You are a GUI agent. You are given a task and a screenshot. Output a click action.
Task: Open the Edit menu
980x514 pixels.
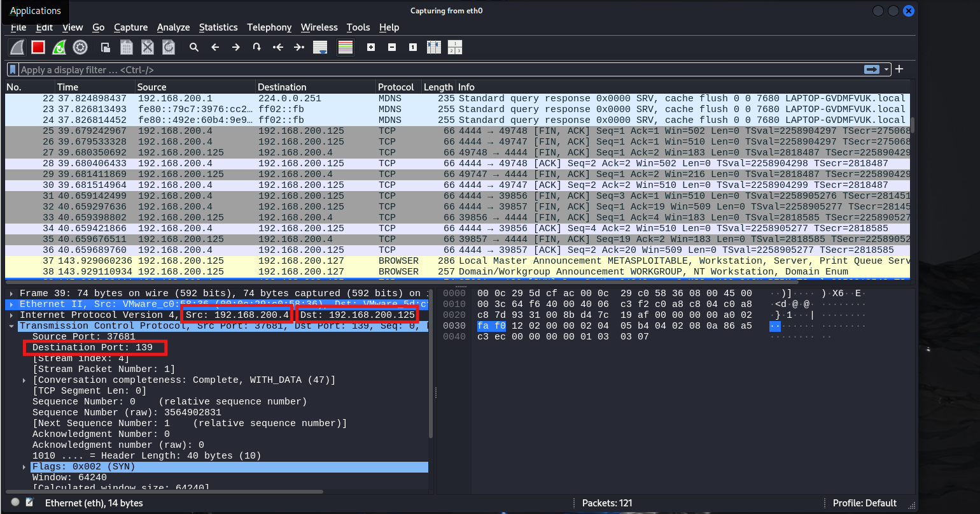pos(45,27)
